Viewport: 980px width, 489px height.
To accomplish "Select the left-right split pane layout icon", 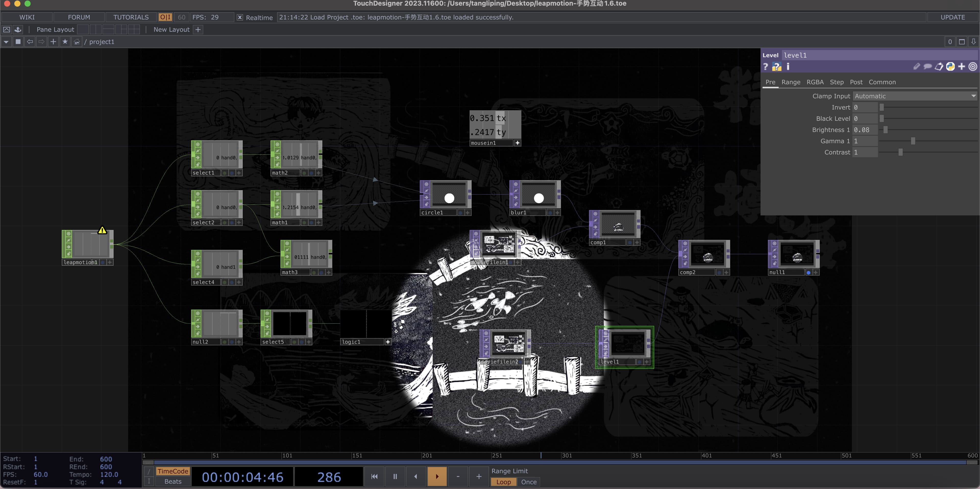I will click(95, 29).
